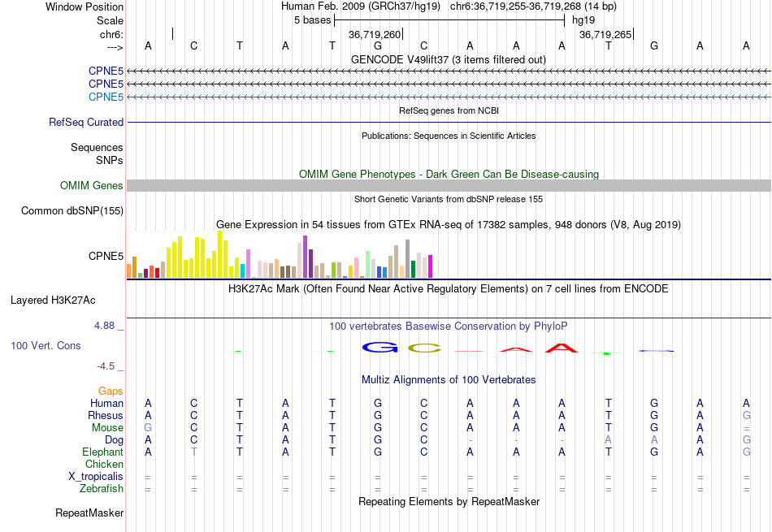Viewport: 772px width, 532px height.
Task: Click the H3K27Ac Mark track title
Action: (448, 289)
